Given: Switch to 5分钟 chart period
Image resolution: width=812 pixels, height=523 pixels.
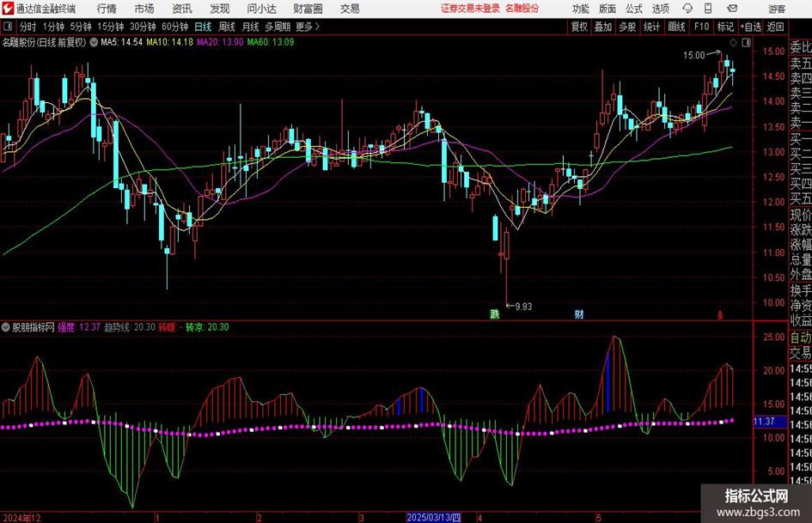Looking at the screenshot, I should [x=81, y=27].
